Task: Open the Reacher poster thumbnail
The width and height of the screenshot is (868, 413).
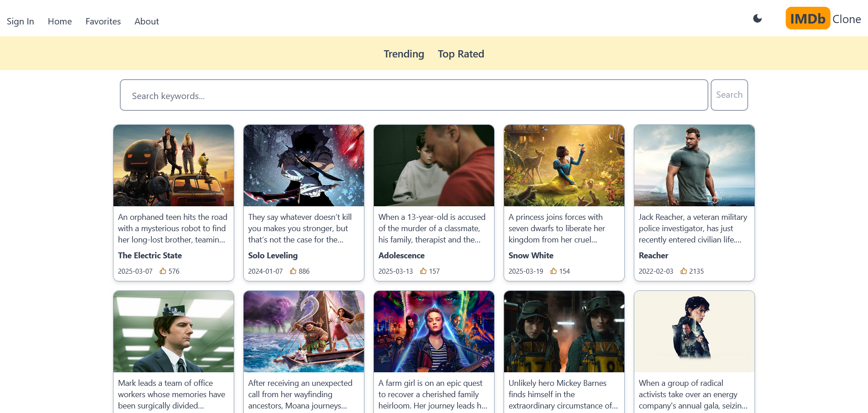Action: pos(694,166)
